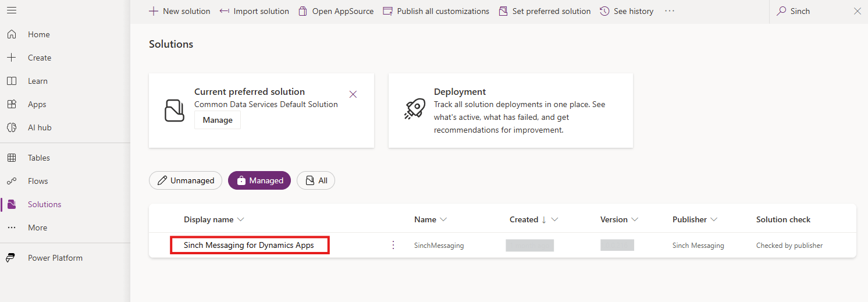Image resolution: width=868 pixels, height=302 pixels.
Task: Switch to the All solutions filter
Action: (x=316, y=180)
